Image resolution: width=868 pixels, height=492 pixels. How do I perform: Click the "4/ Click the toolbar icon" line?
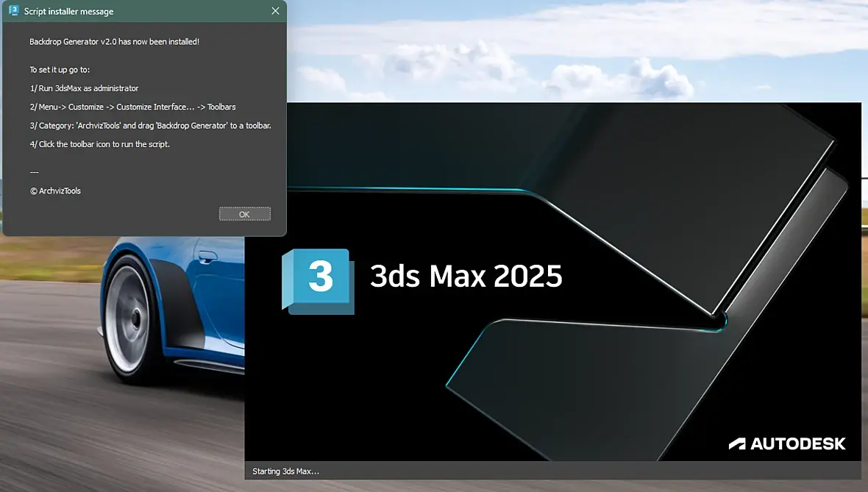(99, 144)
